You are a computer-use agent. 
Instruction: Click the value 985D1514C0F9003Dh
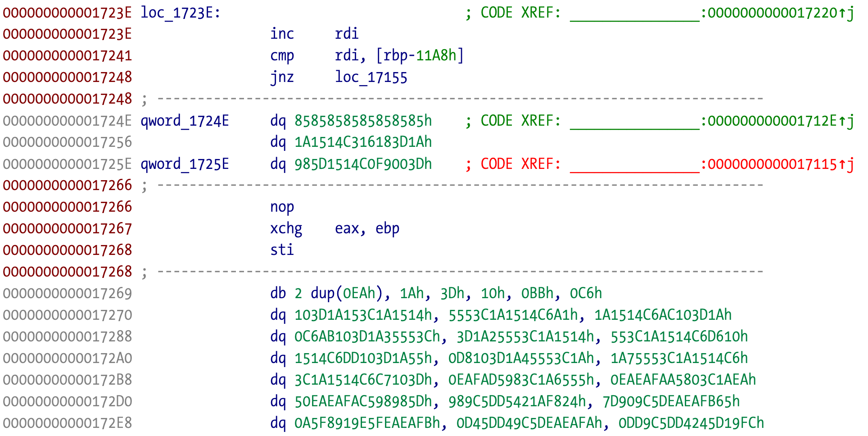coord(363,164)
